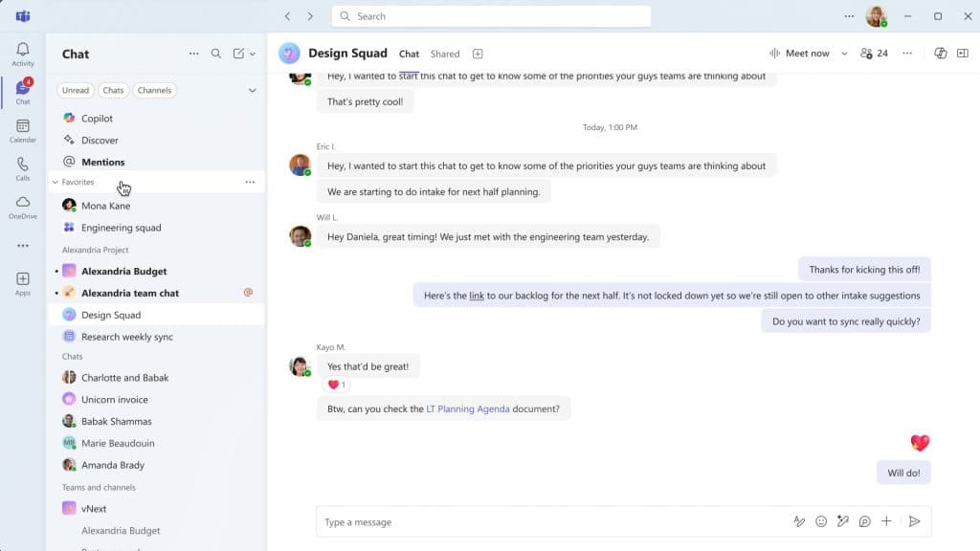The height and width of the screenshot is (551, 980).
Task: Click the new chat compose icon
Action: coord(238,54)
